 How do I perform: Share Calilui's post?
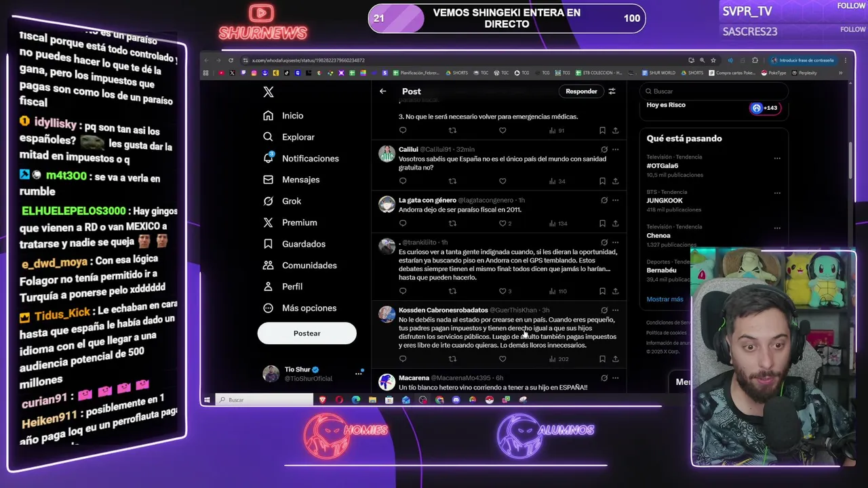pos(615,181)
